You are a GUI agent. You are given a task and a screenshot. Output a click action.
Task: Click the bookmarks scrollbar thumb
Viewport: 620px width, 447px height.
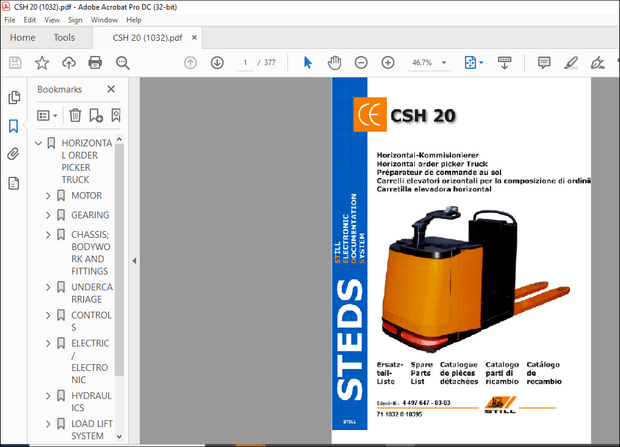click(119, 259)
